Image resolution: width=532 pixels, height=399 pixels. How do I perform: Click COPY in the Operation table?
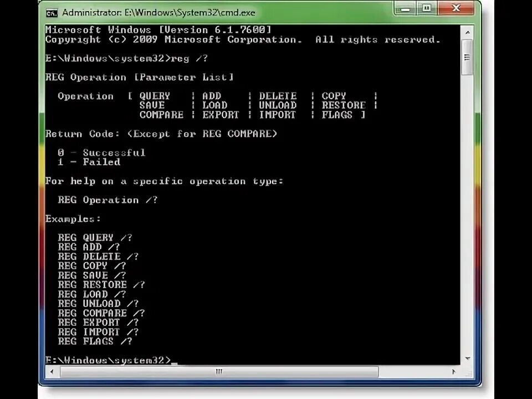(334, 96)
